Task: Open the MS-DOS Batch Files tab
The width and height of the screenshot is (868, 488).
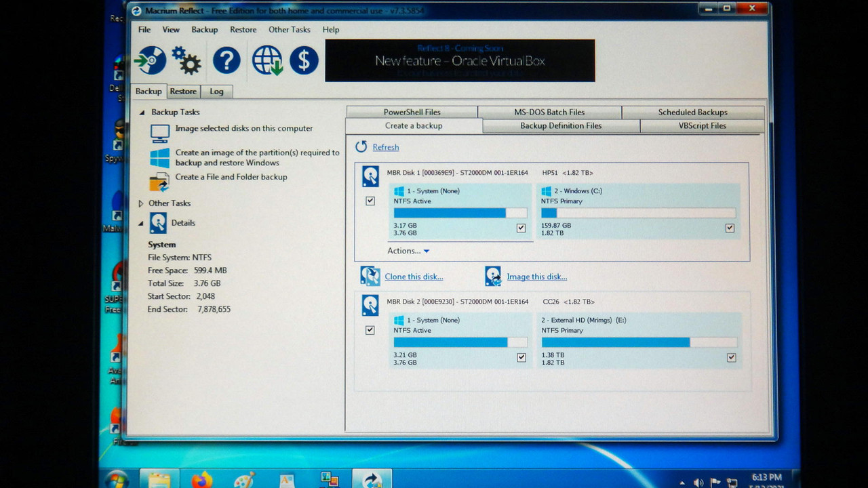Action: (x=549, y=113)
